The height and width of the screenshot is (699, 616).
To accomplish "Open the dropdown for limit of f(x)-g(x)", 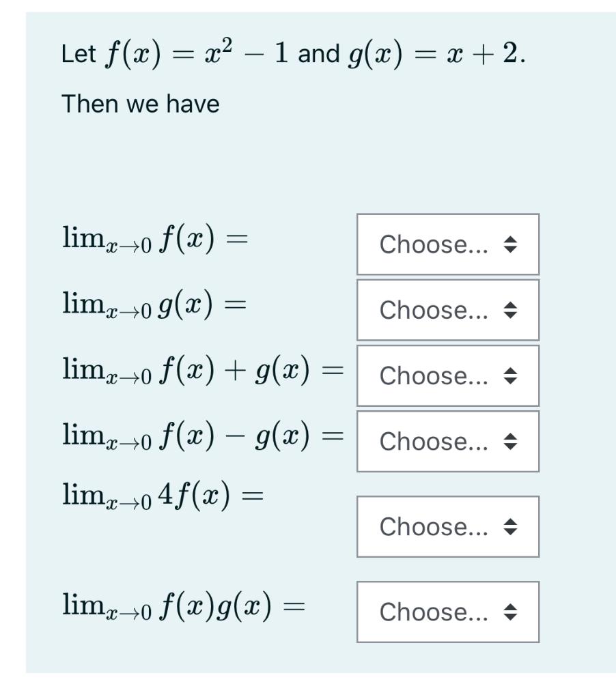I will click(x=447, y=442).
